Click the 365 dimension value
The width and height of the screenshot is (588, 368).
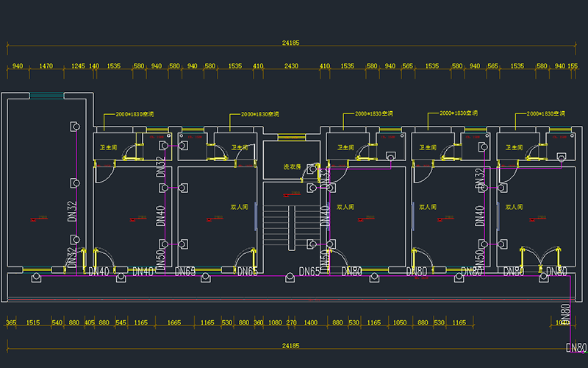pos(11,323)
